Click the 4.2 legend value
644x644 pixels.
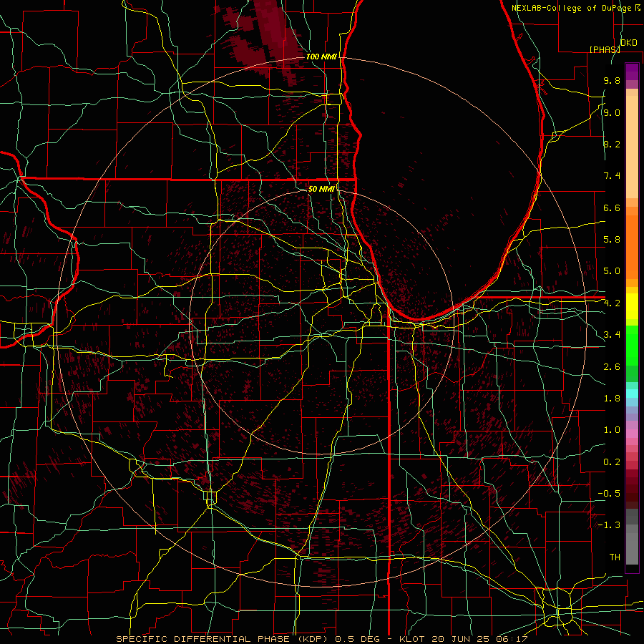pos(612,303)
